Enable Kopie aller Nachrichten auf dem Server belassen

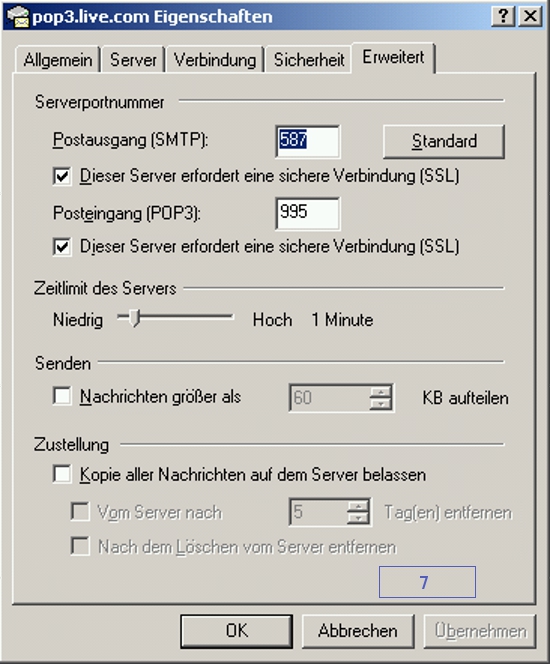coord(62,473)
